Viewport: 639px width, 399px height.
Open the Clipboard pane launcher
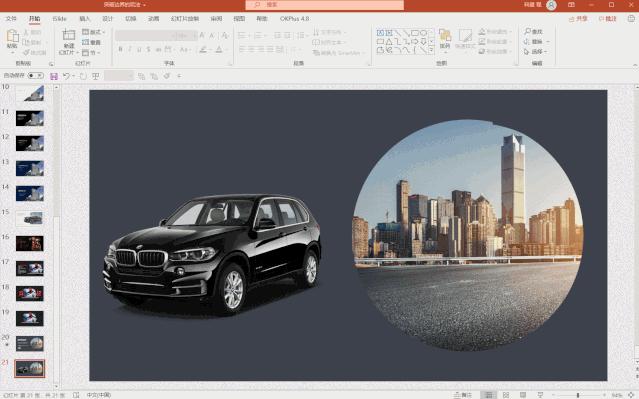(51, 64)
